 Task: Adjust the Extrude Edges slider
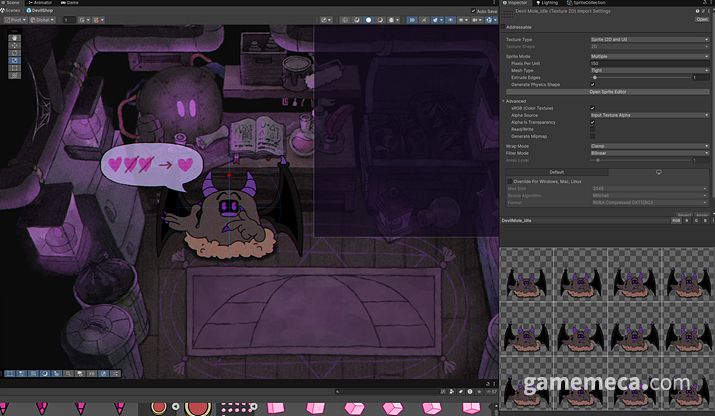641,78
